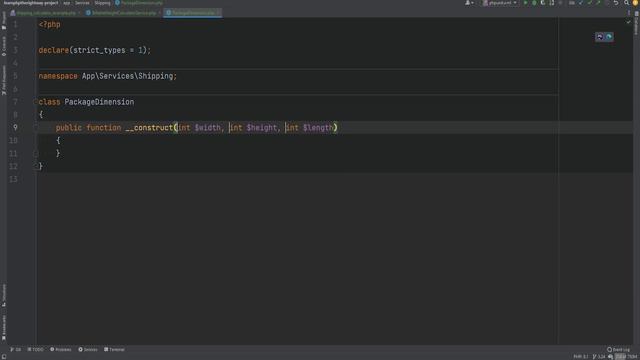Click the 'PackageDimension' class name on line 7
Viewport: 640px width, 360px height.
tap(99, 102)
